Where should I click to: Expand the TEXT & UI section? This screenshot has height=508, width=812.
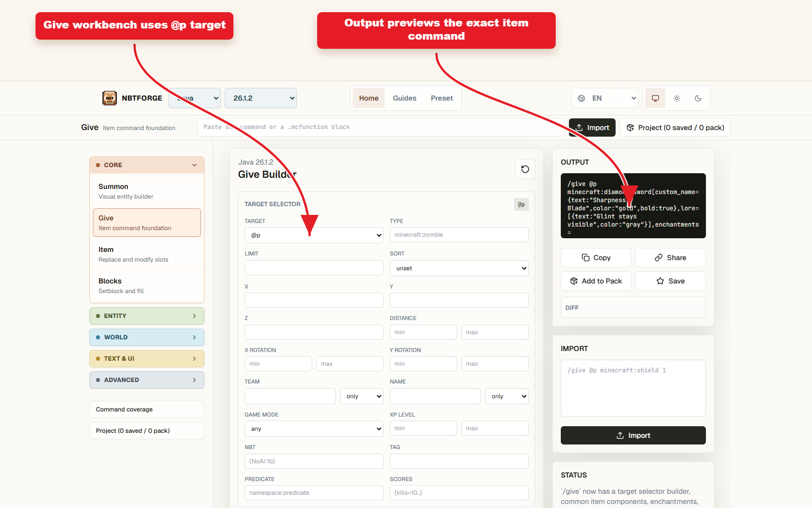click(x=147, y=359)
